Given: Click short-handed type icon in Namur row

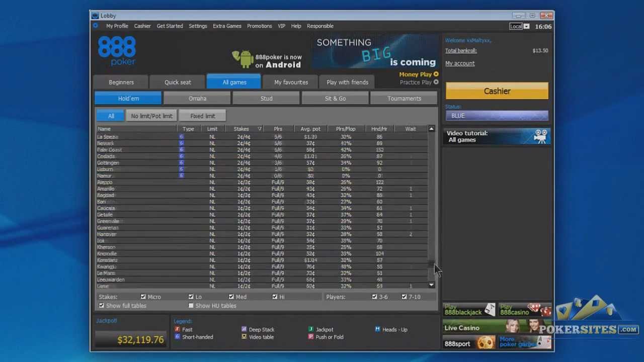Looking at the screenshot, I should pos(181,176).
